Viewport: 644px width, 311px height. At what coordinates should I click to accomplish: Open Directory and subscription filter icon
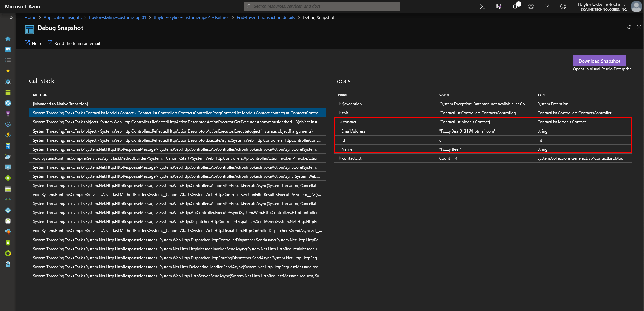499,6
